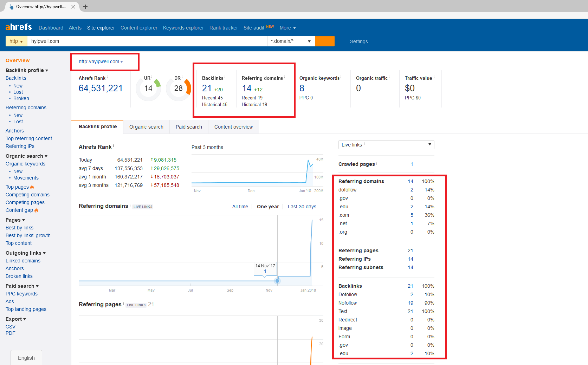The height and width of the screenshot is (365, 588).
Task: Click the ahrefs logo
Action: click(x=19, y=27)
